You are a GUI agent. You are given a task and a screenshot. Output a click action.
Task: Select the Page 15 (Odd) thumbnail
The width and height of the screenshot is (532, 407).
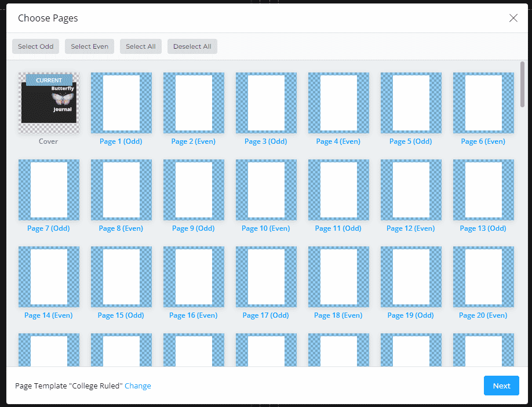(122, 277)
